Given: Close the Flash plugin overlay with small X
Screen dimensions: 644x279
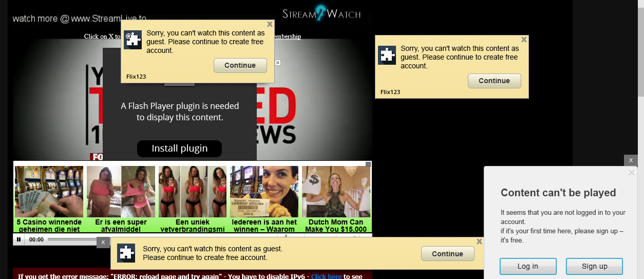Looking at the screenshot, I should pos(278,63).
